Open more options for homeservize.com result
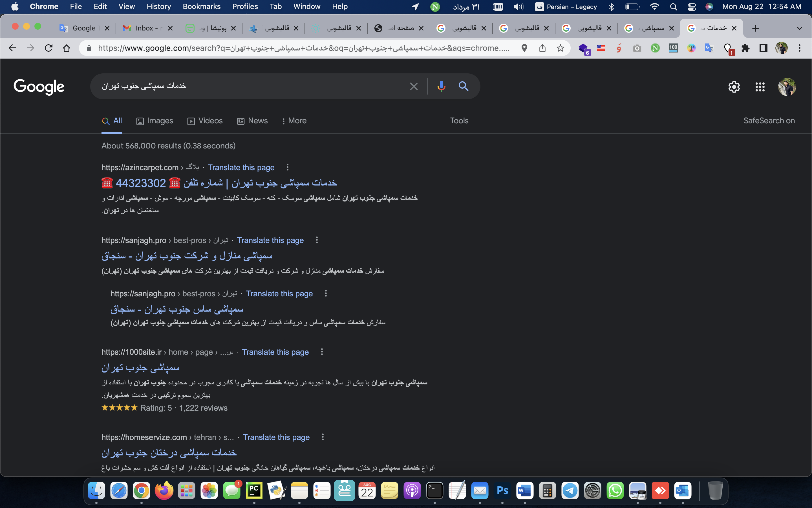Screen dimensions: 812x508 323,437
